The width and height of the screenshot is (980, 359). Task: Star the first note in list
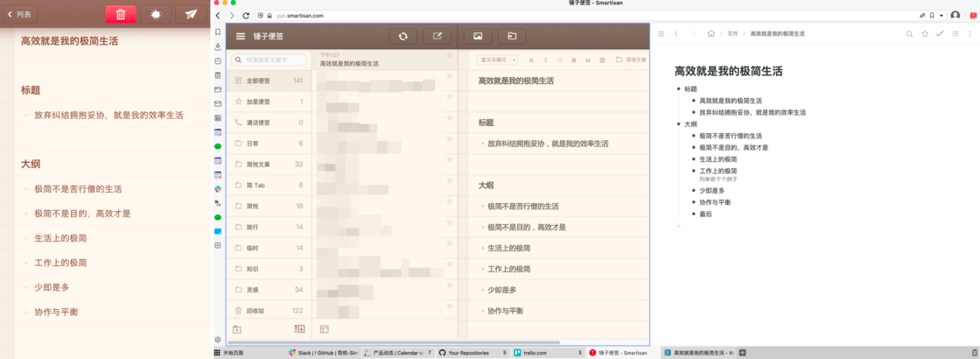450,56
